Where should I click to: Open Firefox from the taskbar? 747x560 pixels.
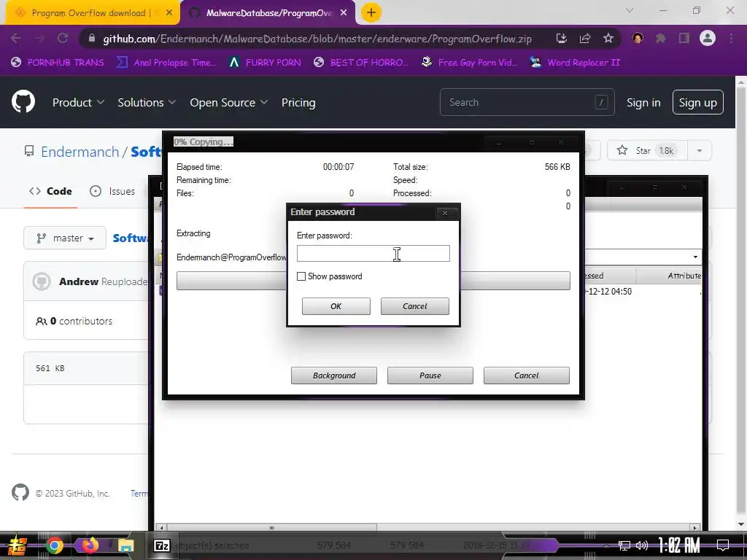coord(90,545)
